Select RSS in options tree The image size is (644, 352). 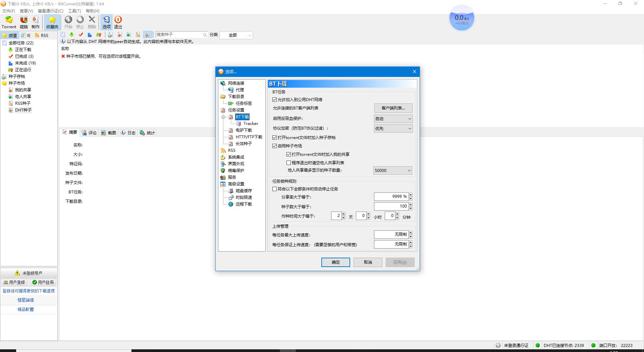tap(231, 150)
